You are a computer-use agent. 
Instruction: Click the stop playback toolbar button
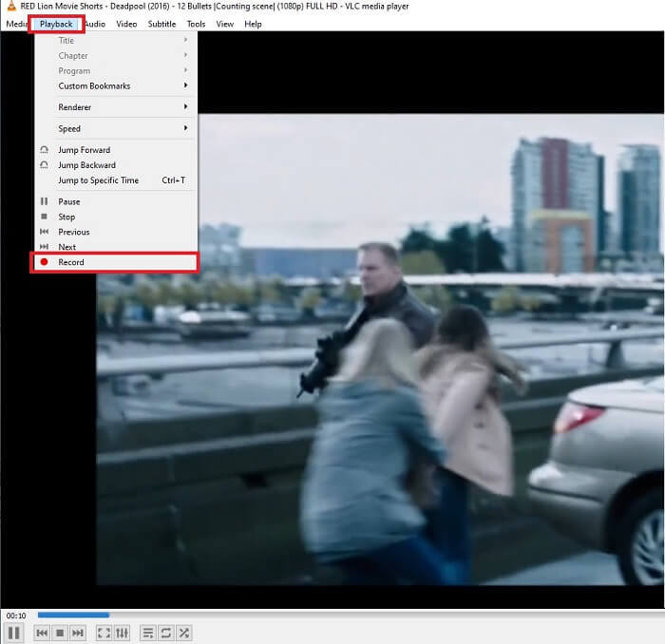coord(60,633)
